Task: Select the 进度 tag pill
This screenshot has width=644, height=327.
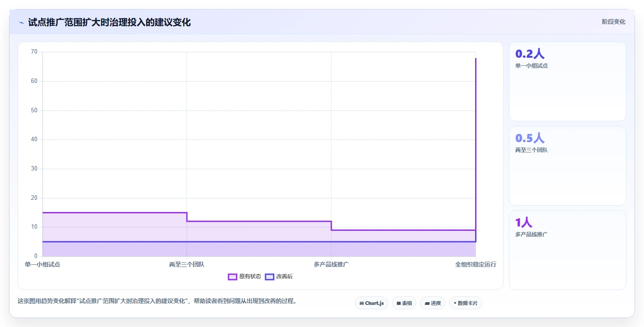Action: tap(433, 303)
